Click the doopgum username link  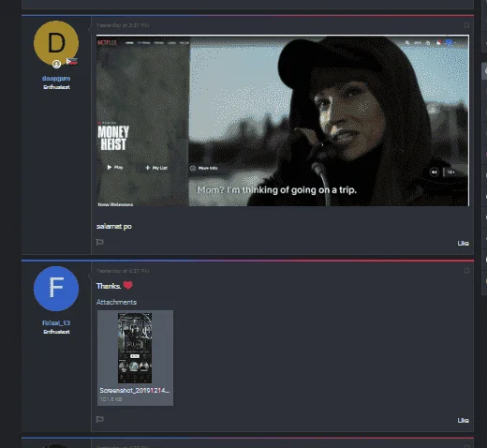[56, 79]
